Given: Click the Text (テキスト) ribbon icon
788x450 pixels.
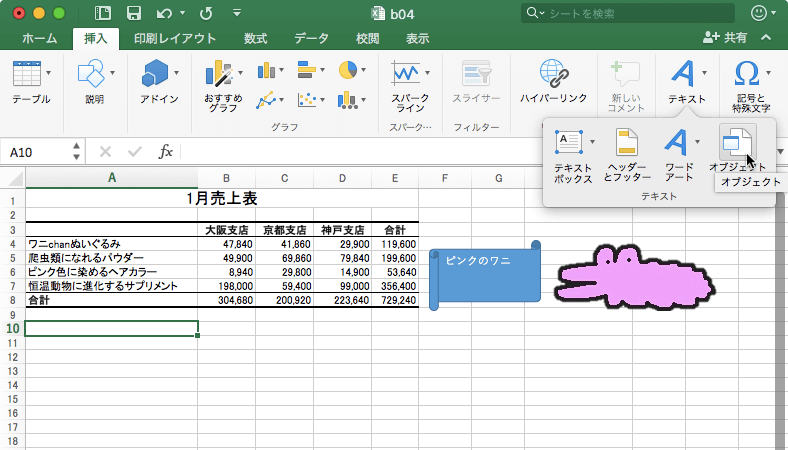Looking at the screenshot, I should [x=682, y=73].
